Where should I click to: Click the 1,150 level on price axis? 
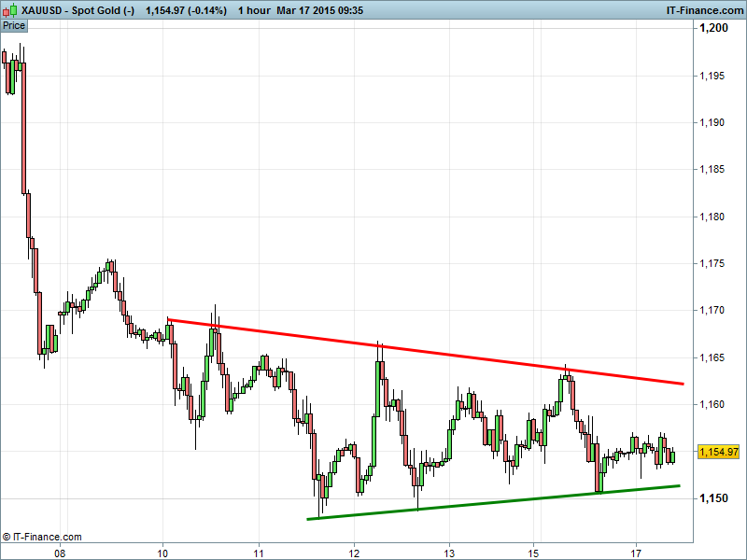tap(714, 498)
